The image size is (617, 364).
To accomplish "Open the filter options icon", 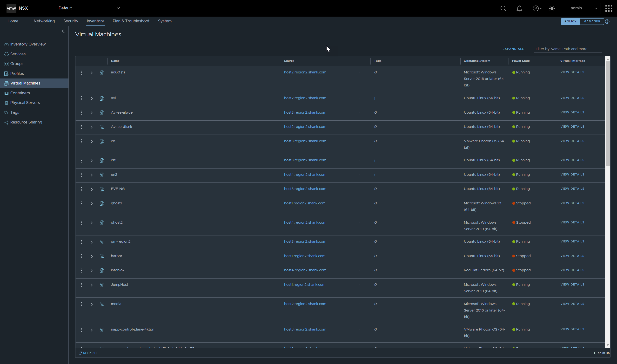I will [x=606, y=49].
